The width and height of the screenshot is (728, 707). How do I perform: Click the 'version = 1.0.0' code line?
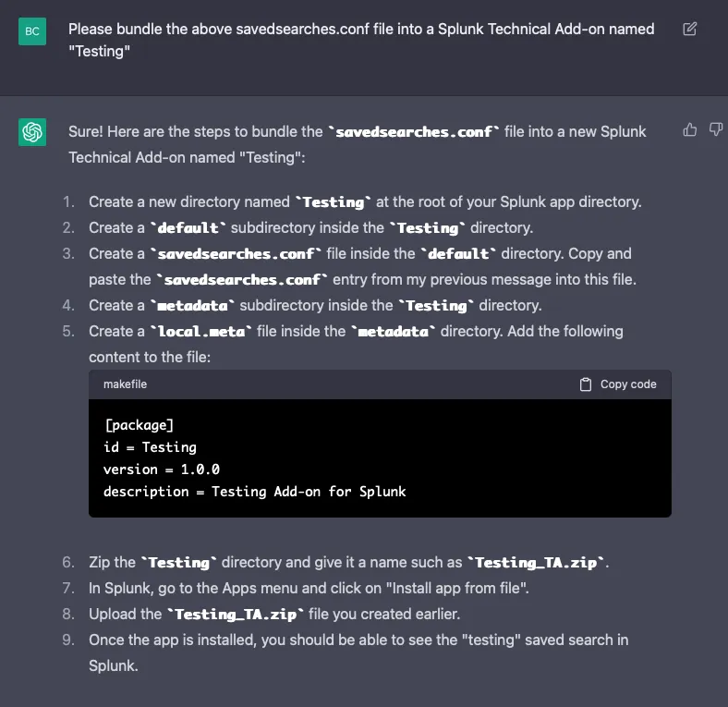162,469
